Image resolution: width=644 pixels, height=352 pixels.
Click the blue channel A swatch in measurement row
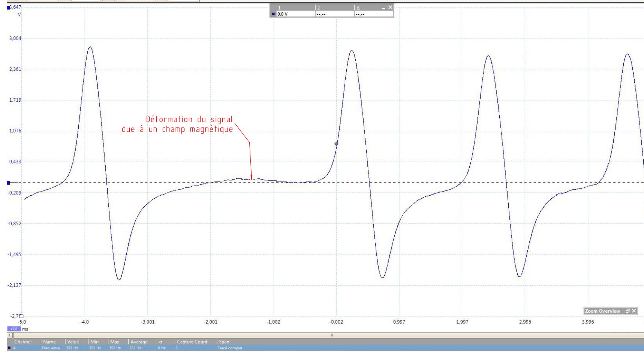pyautogui.click(x=9, y=348)
